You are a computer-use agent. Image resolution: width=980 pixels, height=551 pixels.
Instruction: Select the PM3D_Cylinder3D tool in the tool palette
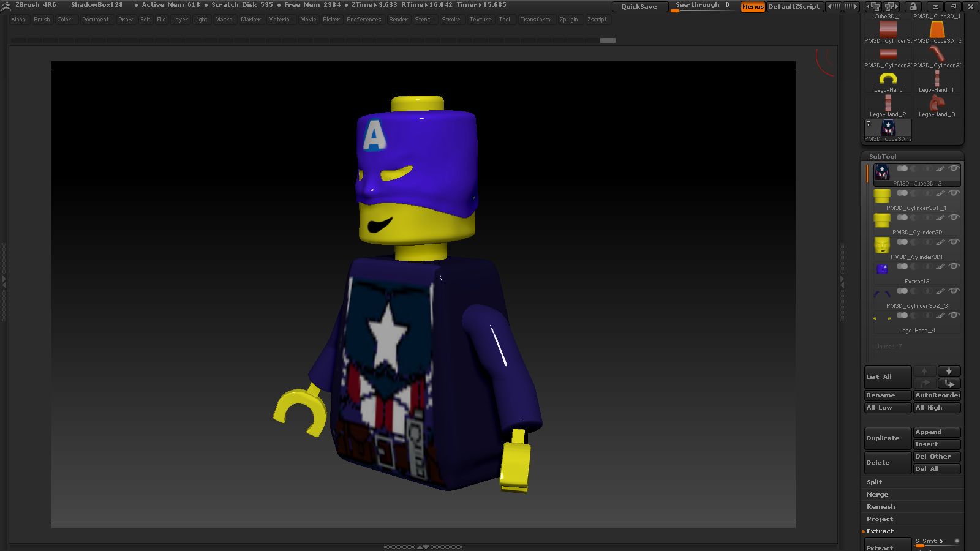[888, 29]
